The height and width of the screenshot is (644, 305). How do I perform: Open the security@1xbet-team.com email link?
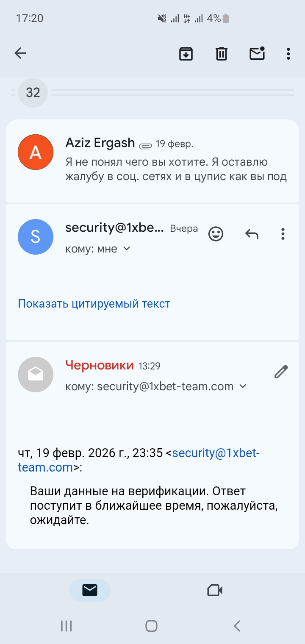215,453
